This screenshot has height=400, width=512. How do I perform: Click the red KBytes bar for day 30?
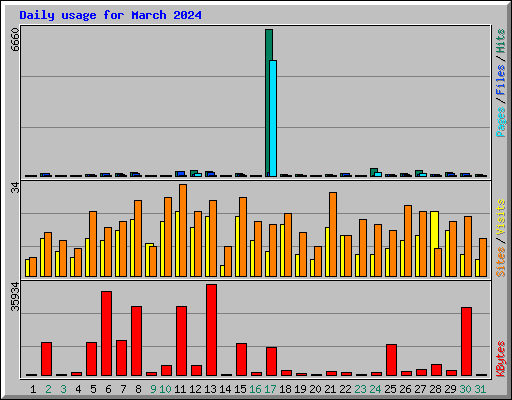point(466,341)
